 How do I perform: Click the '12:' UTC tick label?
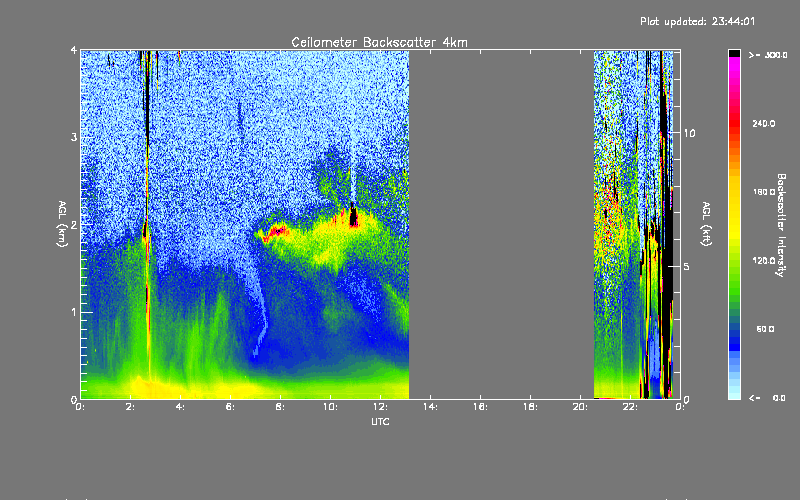380,407
